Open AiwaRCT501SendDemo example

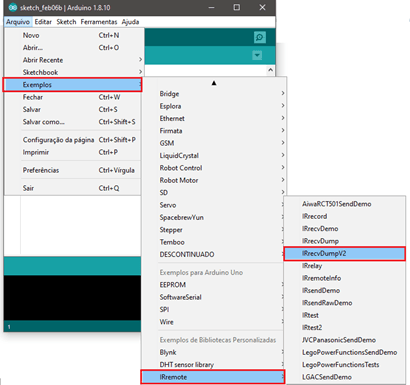[x=345, y=204]
